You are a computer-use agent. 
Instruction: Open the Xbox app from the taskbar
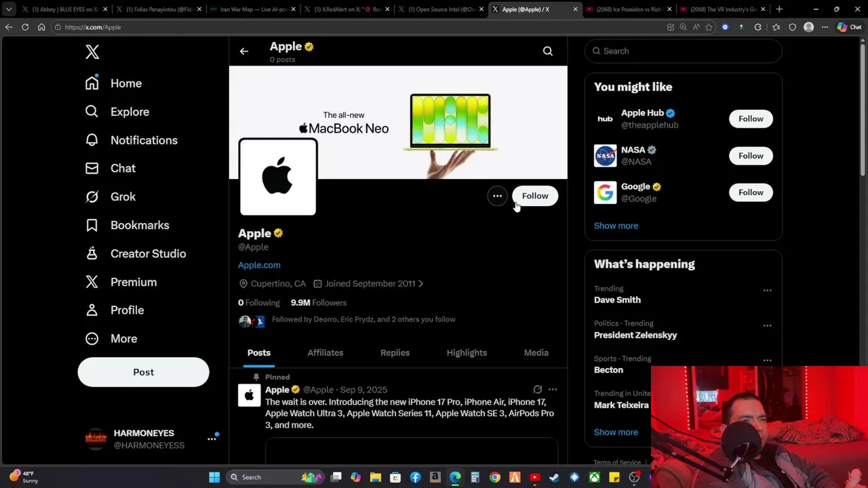[x=595, y=477]
